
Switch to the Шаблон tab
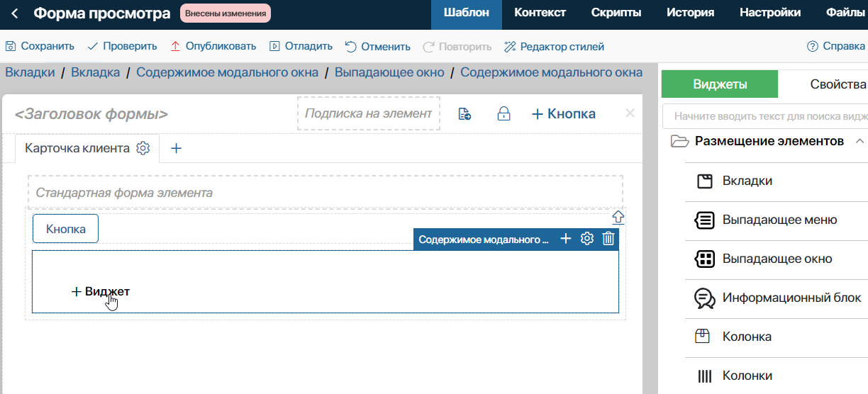coord(466,13)
